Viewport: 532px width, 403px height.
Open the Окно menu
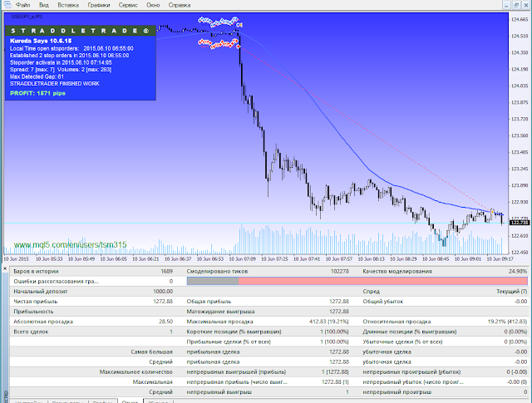click(x=153, y=5)
